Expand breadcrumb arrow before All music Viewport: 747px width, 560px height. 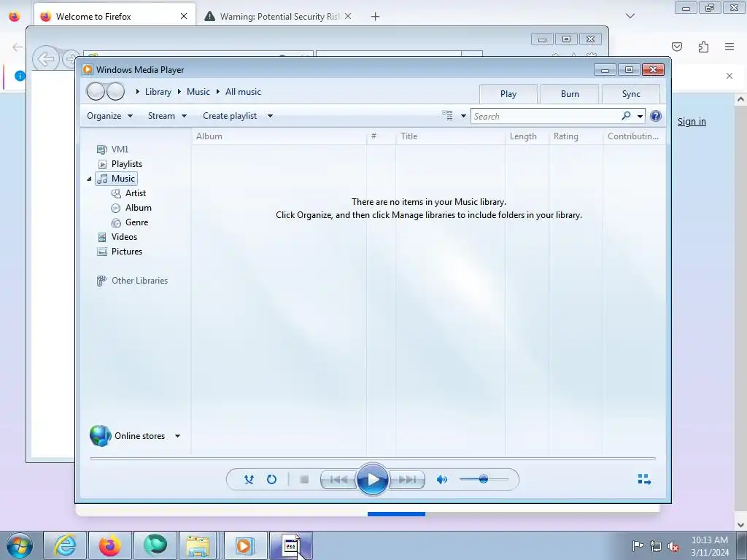click(x=217, y=91)
